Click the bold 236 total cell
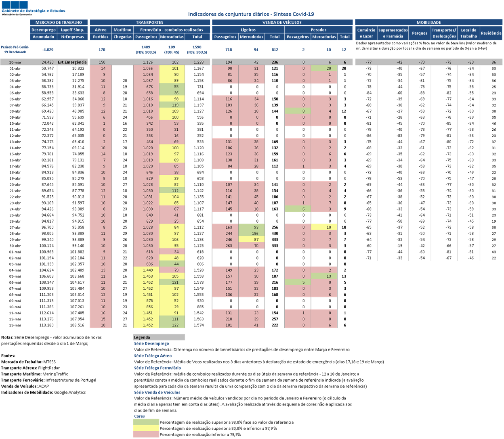Screen dimensions: 504x439 pos(275,62)
